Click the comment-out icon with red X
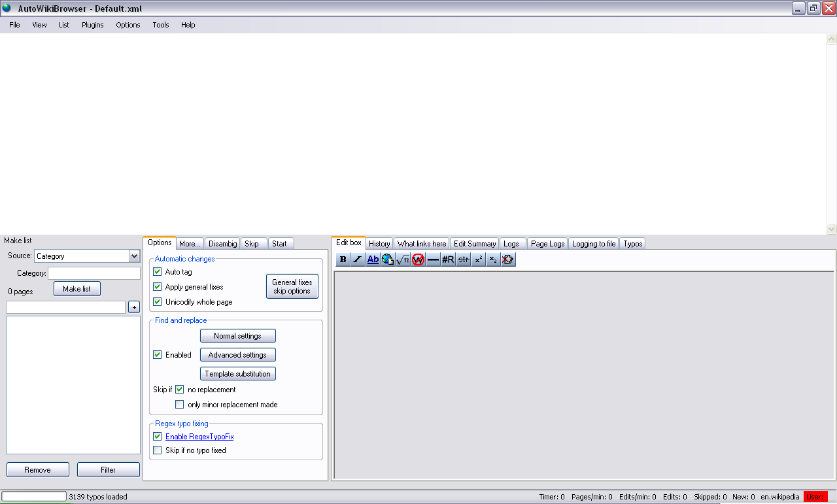Viewport: 837px width, 504px height. point(508,260)
